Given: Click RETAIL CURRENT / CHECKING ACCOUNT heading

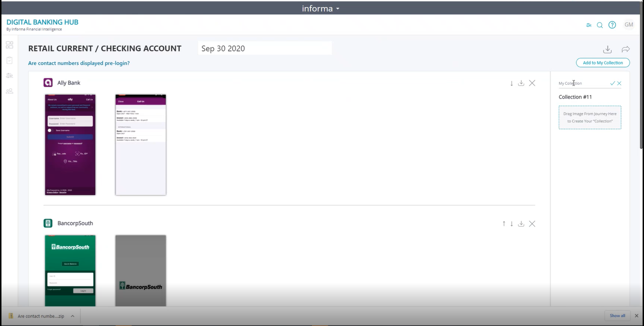Looking at the screenshot, I should coord(105,49).
